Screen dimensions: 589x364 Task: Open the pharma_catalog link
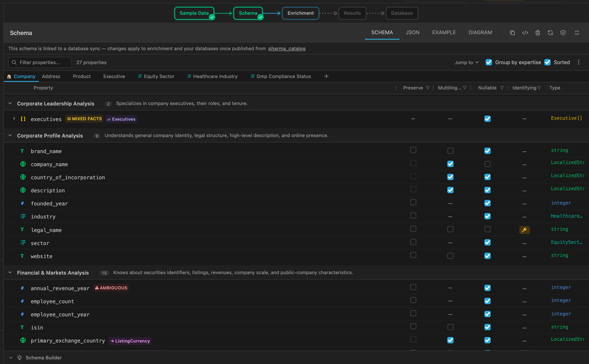pos(287,49)
